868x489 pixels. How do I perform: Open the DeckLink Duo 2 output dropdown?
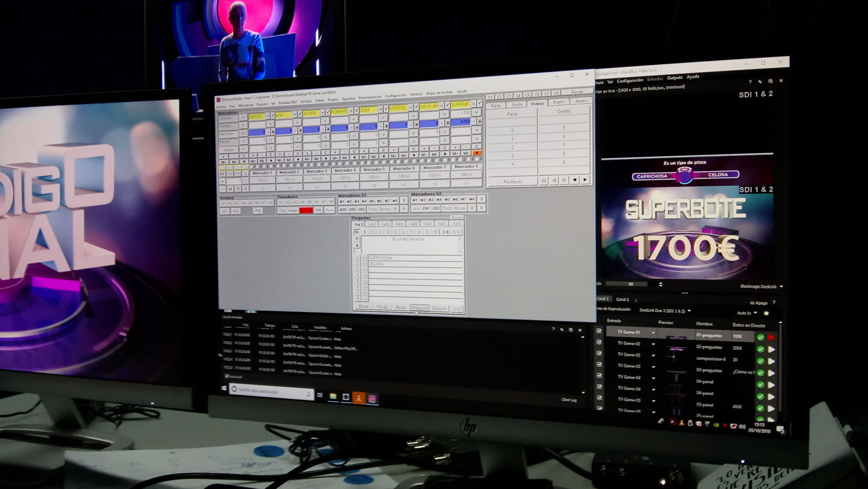pos(689,311)
